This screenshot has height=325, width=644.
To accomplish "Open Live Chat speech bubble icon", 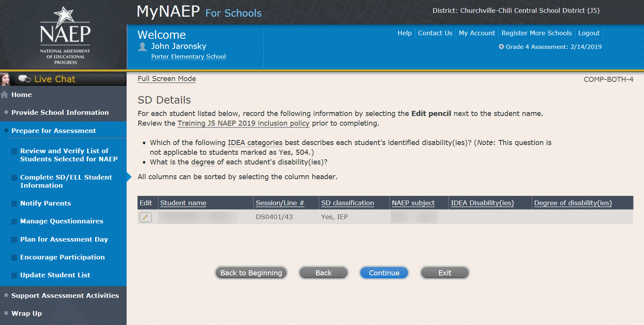I will pos(24,79).
